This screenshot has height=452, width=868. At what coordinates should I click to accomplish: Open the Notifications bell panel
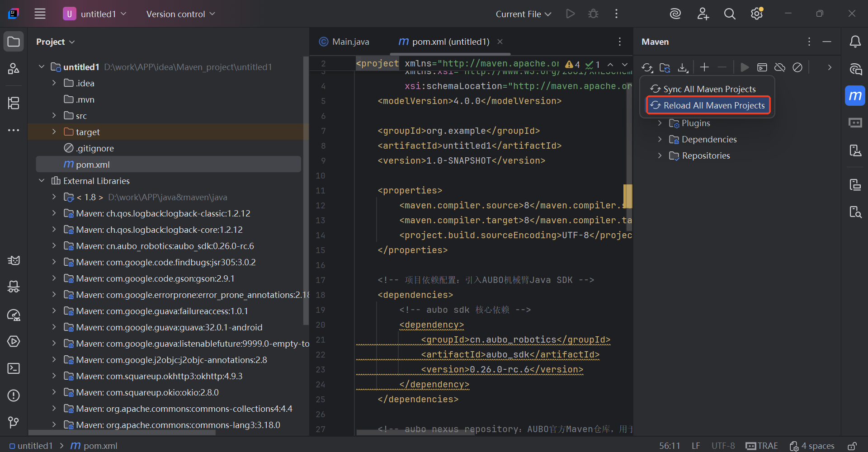pyautogui.click(x=855, y=41)
